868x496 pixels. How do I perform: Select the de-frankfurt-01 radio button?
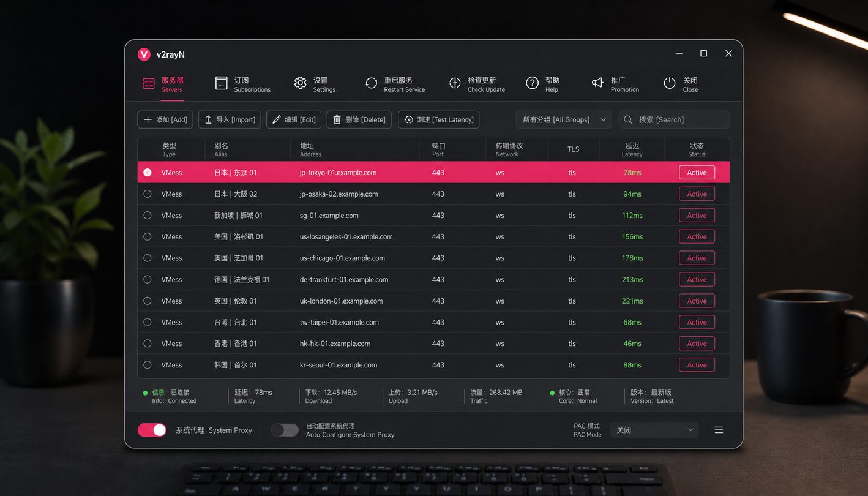[148, 279]
